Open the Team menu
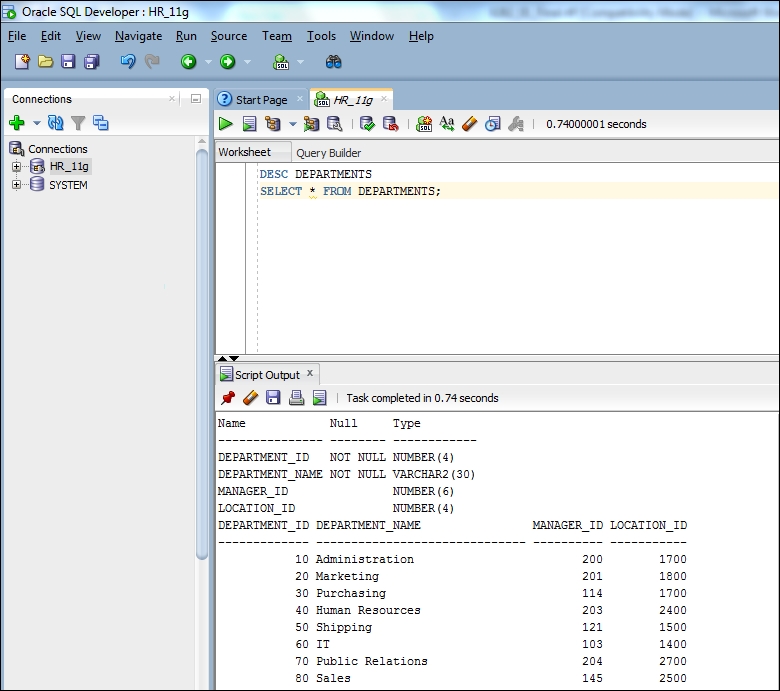 click(277, 36)
